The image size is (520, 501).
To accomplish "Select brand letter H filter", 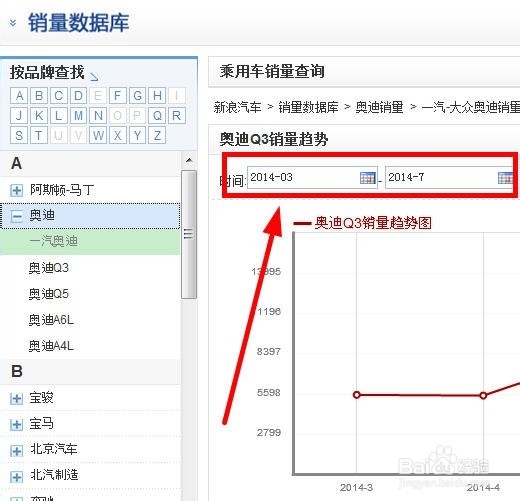I will [157, 96].
